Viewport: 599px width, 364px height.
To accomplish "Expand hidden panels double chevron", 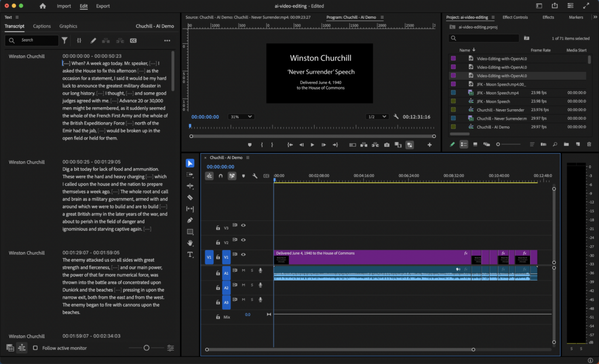I will click(595, 17).
